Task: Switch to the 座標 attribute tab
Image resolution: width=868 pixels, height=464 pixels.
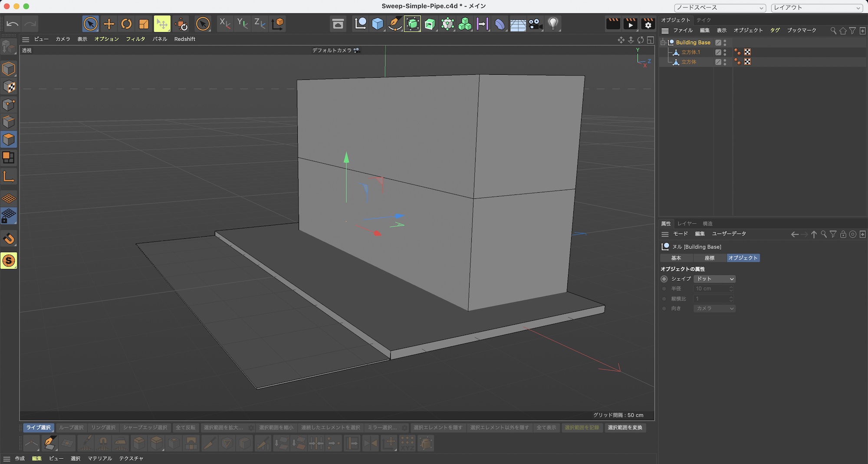Action: click(x=709, y=258)
